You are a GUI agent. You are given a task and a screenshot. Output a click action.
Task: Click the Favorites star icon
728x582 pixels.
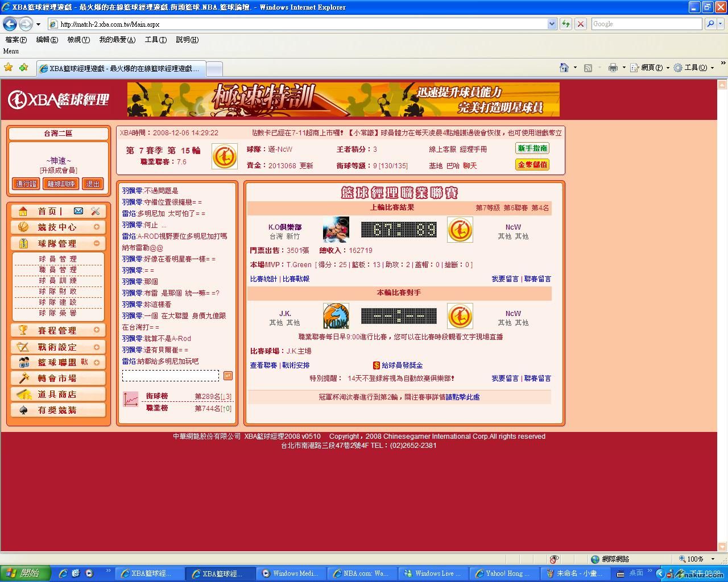(9, 67)
